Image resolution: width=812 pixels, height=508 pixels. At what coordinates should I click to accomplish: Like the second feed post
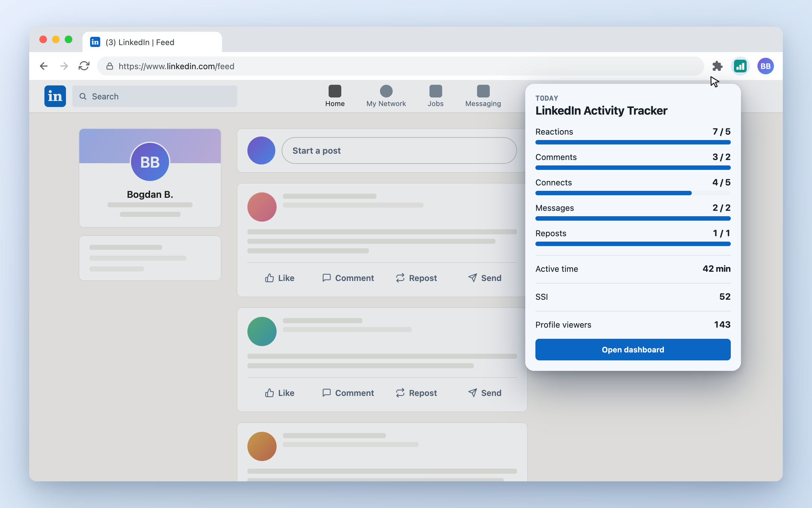coord(279,393)
